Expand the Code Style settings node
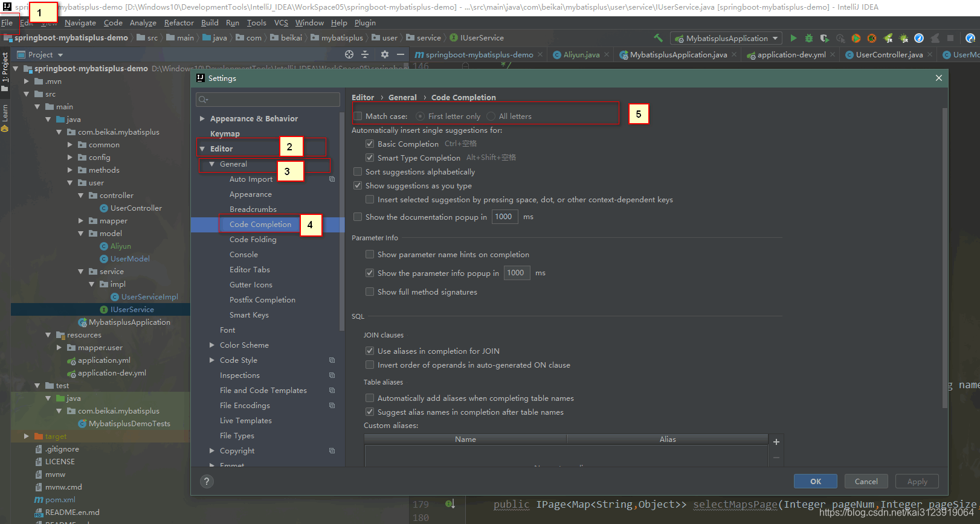This screenshot has height=524, width=980. (x=212, y=360)
